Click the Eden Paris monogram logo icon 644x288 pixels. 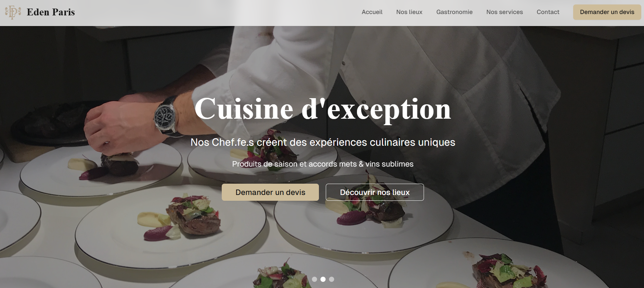(x=13, y=12)
